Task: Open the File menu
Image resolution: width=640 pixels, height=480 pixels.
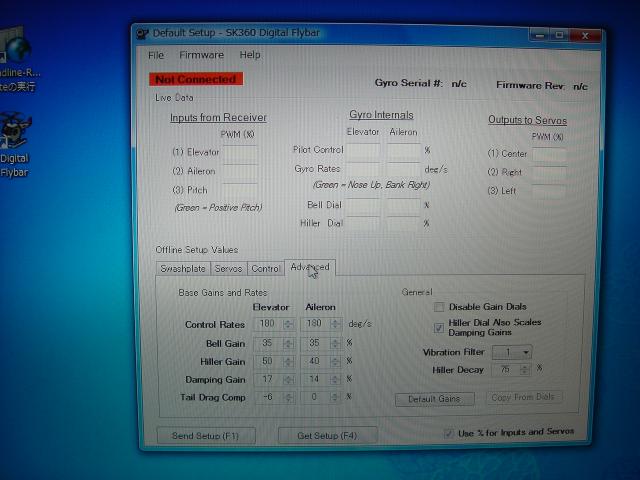Action: pyautogui.click(x=156, y=55)
